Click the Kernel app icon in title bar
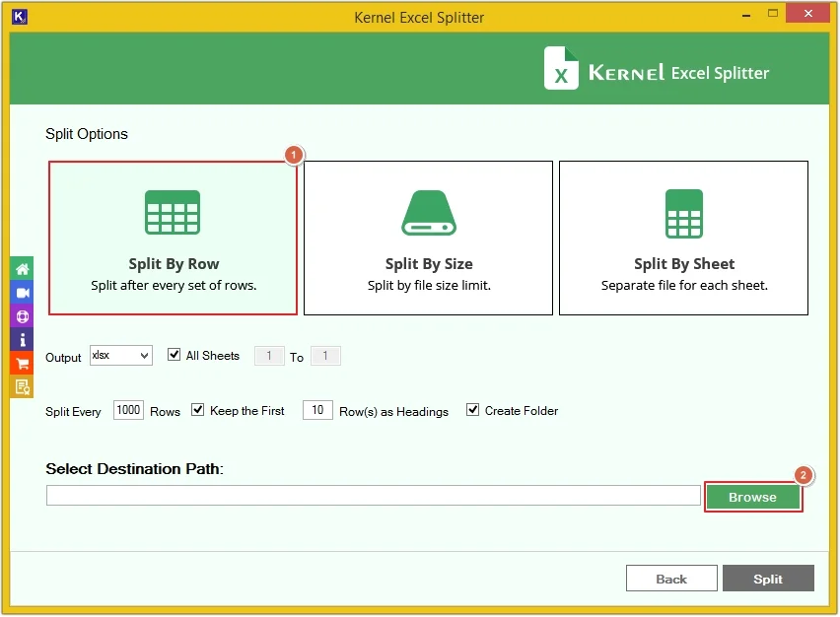This screenshot has height=617, width=840. click(20, 17)
